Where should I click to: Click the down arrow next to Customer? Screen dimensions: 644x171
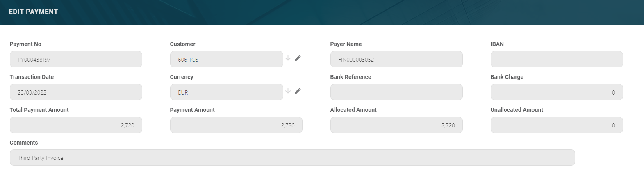pyautogui.click(x=288, y=58)
